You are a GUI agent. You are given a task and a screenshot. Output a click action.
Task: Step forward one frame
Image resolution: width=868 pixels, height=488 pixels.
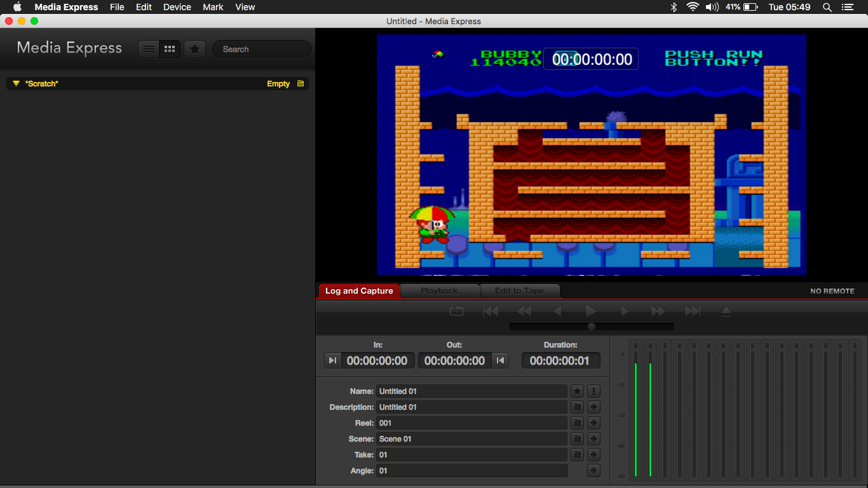pyautogui.click(x=625, y=311)
